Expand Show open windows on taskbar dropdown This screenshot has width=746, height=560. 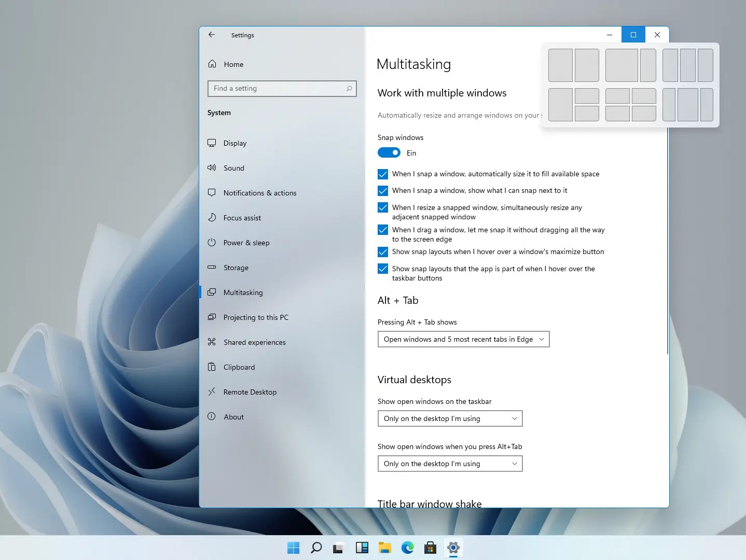(x=450, y=418)
